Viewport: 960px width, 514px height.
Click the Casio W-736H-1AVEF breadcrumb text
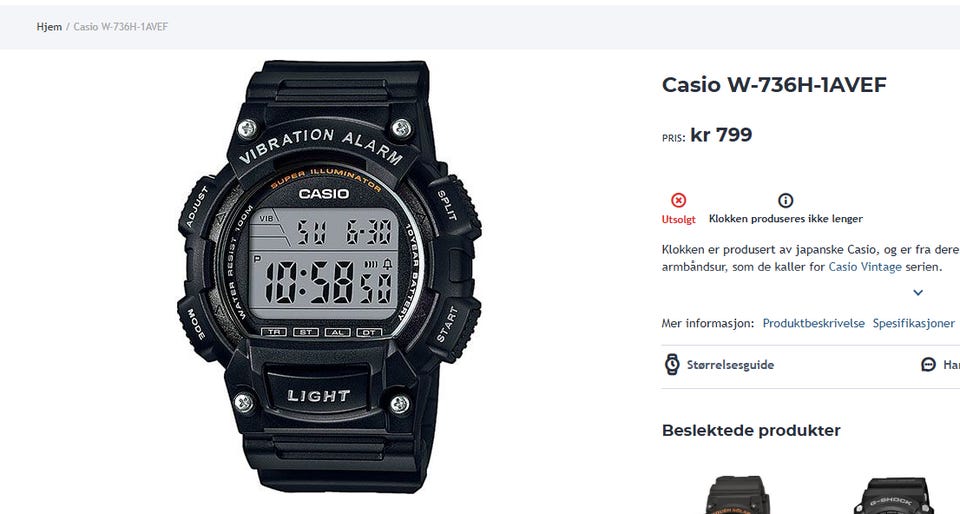point(121,27)
